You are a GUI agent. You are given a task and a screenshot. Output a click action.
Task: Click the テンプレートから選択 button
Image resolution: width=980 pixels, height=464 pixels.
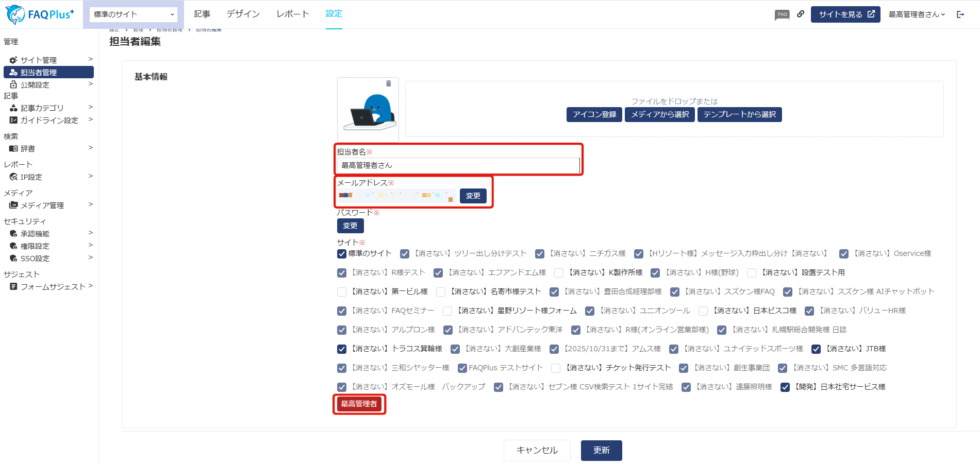pyautogui.click(x=739, y=114)
